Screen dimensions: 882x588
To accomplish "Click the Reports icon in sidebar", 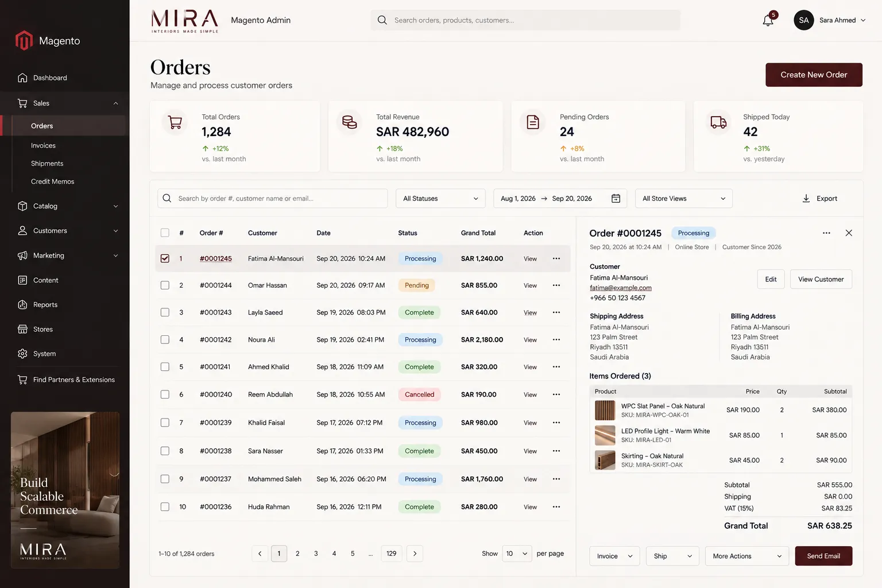I will click(x=22, y=305).
